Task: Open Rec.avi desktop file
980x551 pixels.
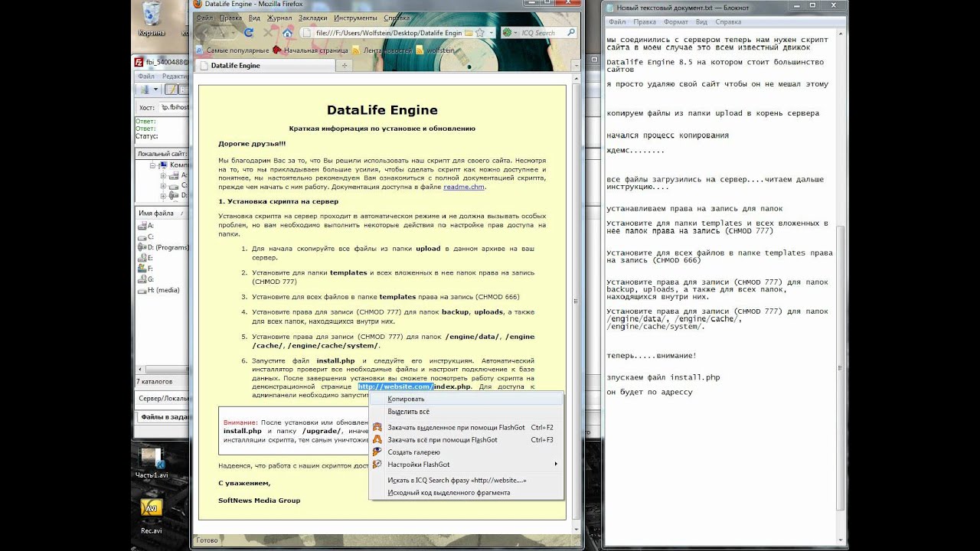Action: coord(152,517)
